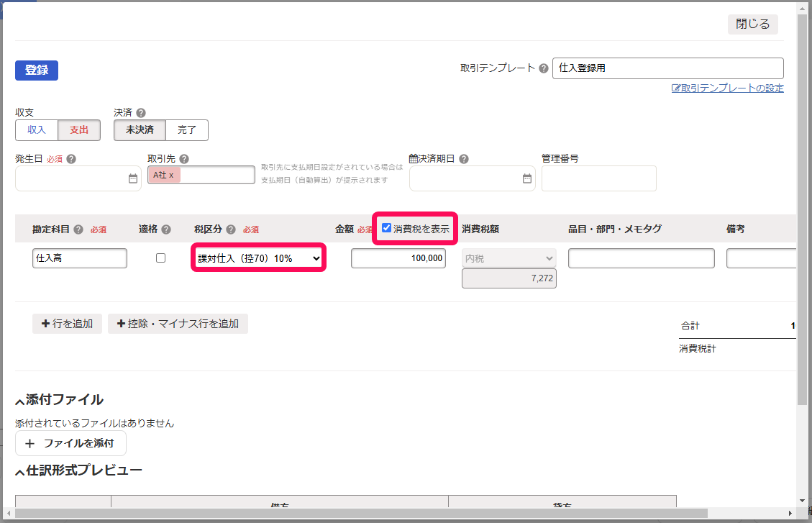812x523 pixels.
Task: Click the help icon beside 発生日
Action: point(71,159)
